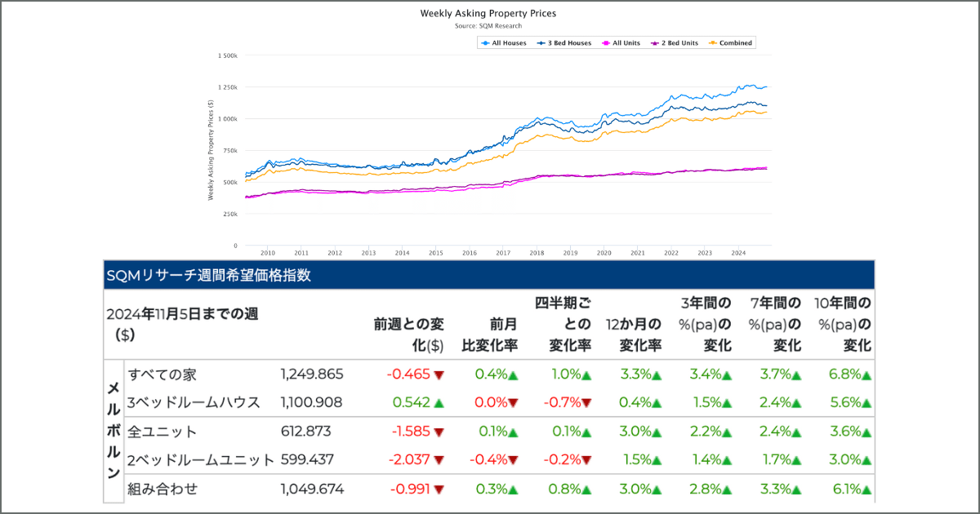Toggle the All Units legend series
The image size is (980, 514).
pyautogui.click(x=621, y=42)
